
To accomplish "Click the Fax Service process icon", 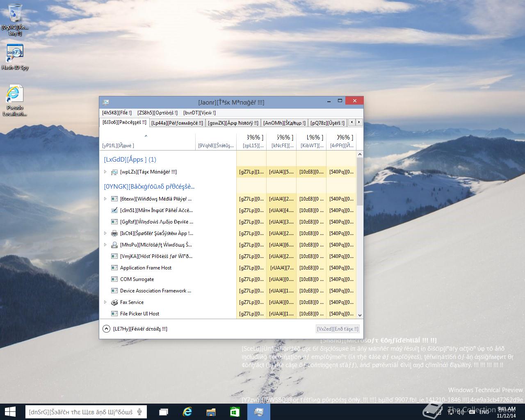I will coord(114,302).
